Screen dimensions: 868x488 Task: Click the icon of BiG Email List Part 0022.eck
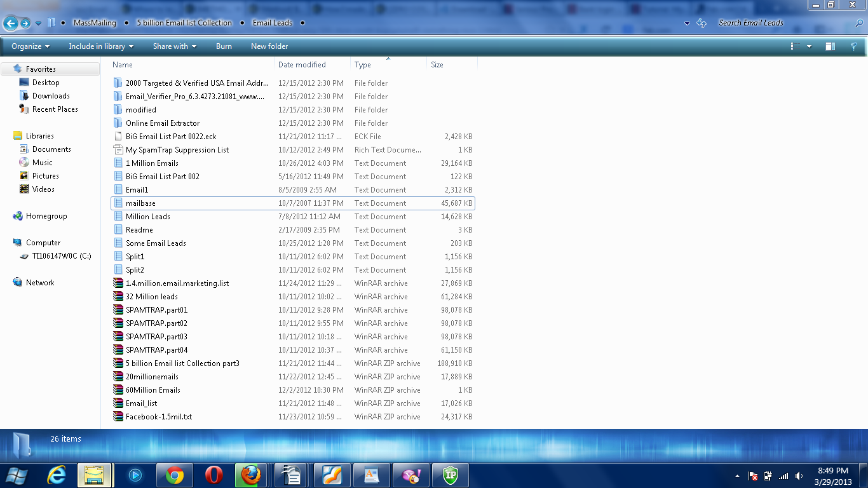point(118,137)
